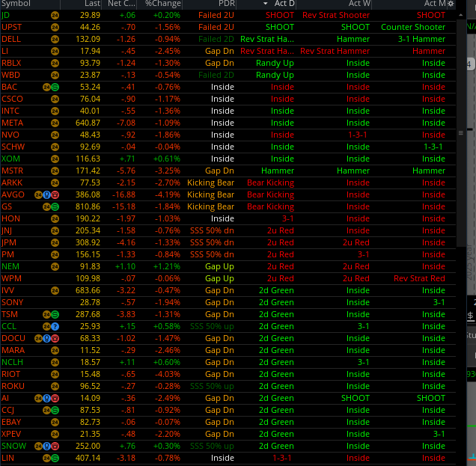Select the WPM symbol

point(11,279)
